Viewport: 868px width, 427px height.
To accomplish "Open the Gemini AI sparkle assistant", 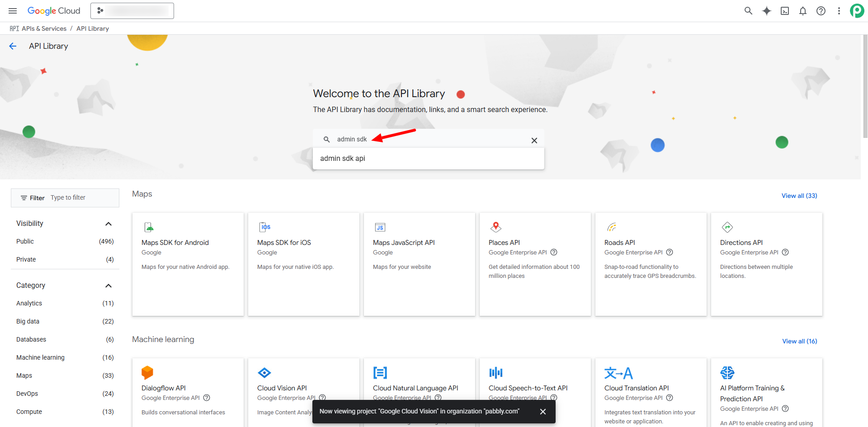I will (766, 11).
